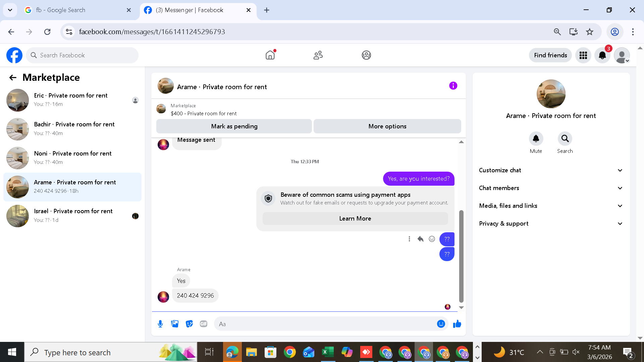This screenshot has width=644, height=362.
Task: Click the purple conversation information icon
Action: 453,86
